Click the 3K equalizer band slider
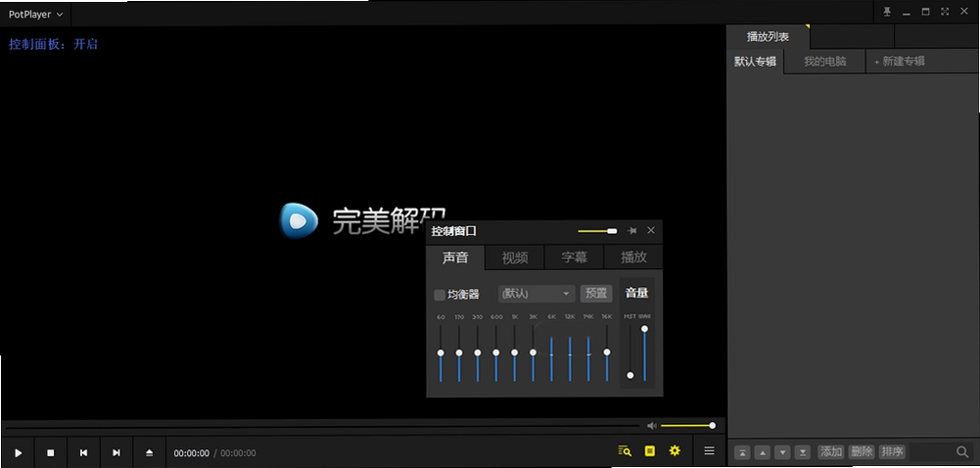Image resolution: width=980 pixels, height=468 pixels. (534, 353)
